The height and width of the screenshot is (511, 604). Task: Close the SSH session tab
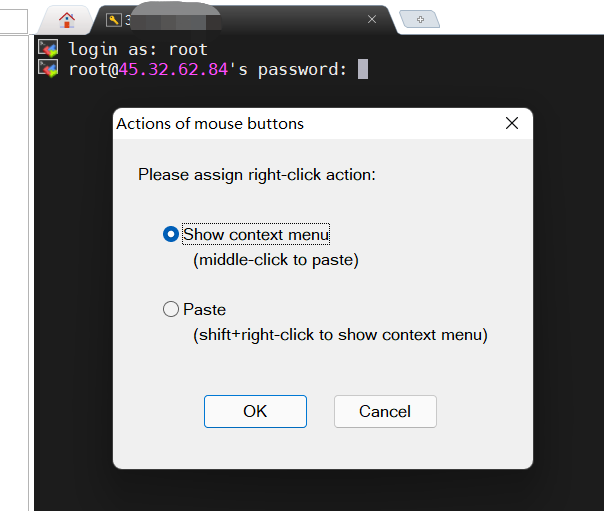[372, 19]
